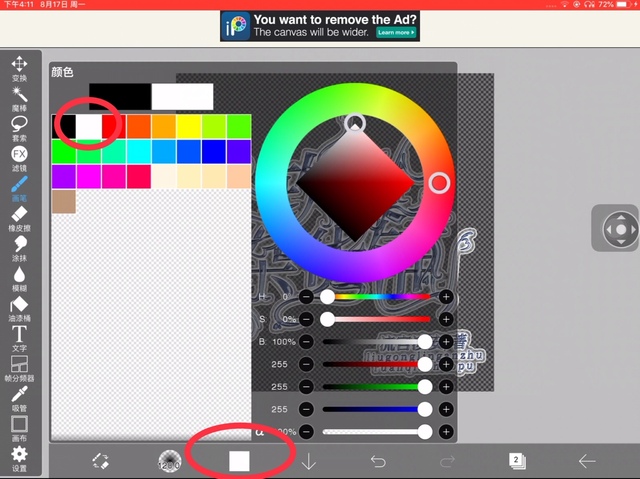Image resolution: width=640 pixels, height=479 pixels.
Task: Pick the white swatch in the palette
Action: [x=89, y=126]
